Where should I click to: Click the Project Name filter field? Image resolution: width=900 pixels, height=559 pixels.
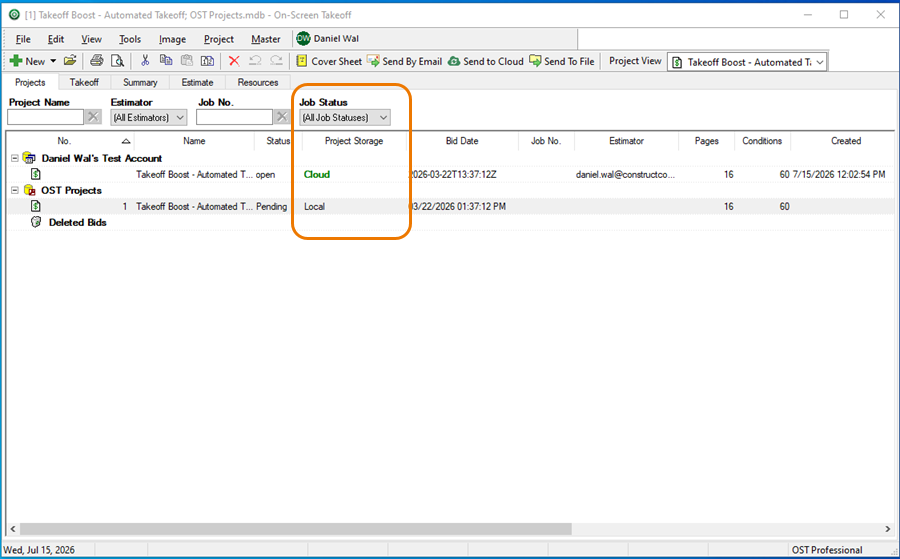[45, 117]
